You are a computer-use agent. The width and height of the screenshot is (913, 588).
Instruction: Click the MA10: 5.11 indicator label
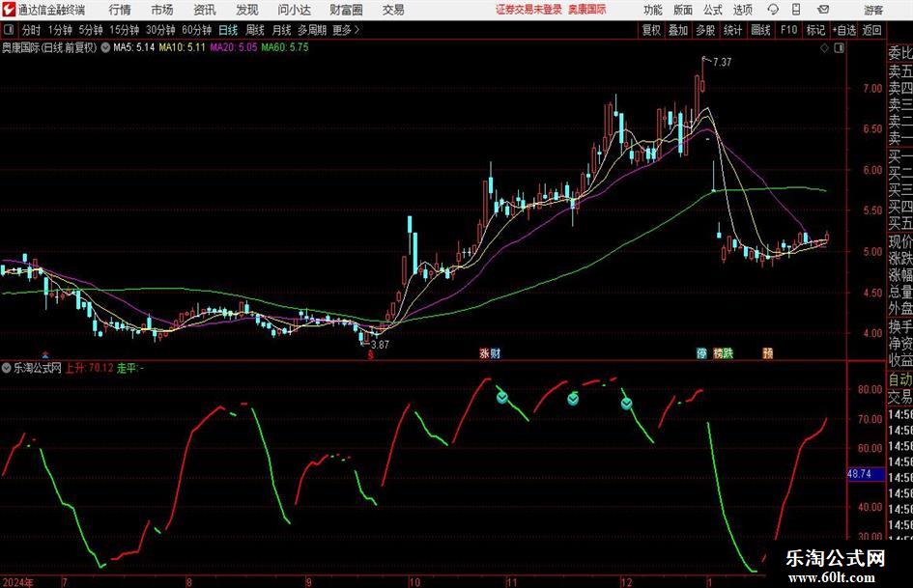point(183,47)
